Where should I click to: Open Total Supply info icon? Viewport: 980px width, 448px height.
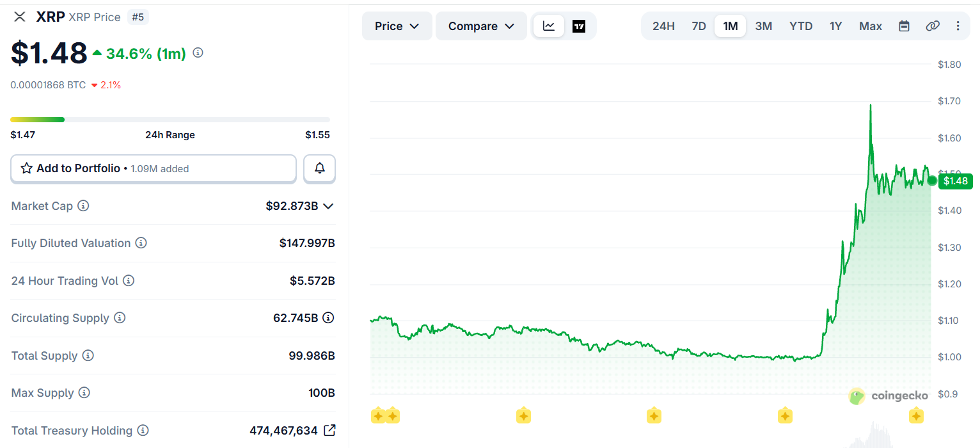(x=88, y=355)
